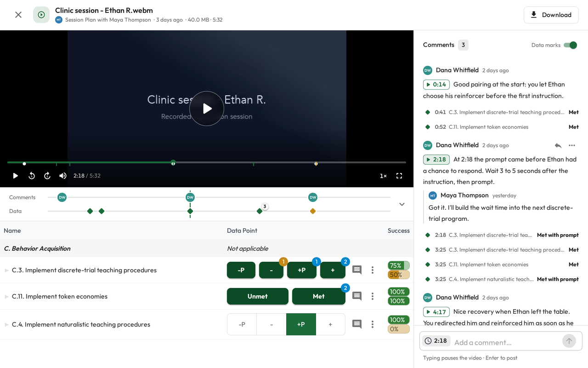Screen dimensions: 588x368
Task: Close the session video viewer
Action: tap(18, 15)
